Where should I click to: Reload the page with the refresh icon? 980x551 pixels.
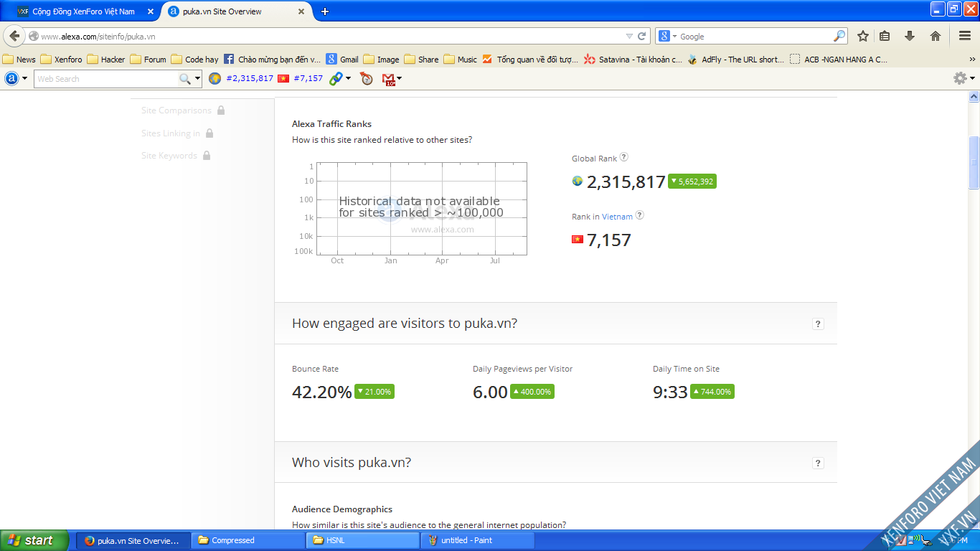642,36
